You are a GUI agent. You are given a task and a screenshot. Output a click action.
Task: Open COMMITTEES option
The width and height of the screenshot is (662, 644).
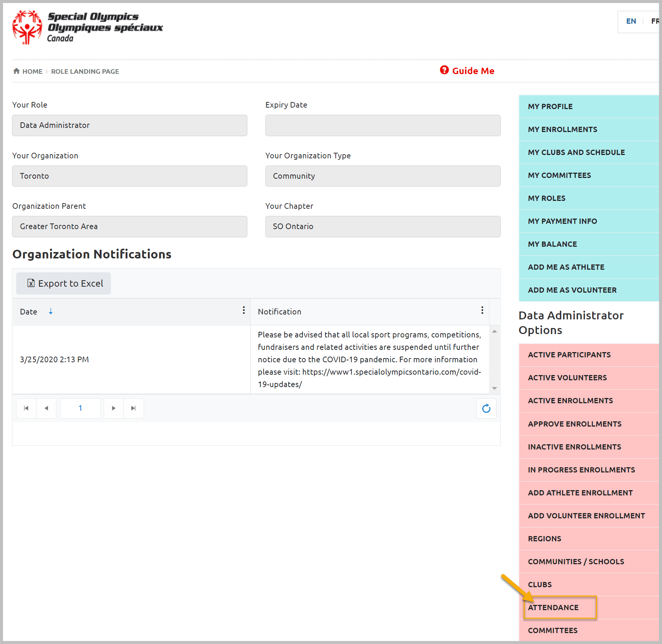point(589,630)
